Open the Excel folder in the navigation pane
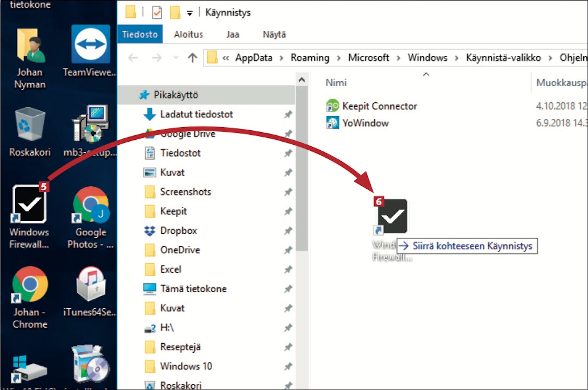The height and width of the screenshot is (390, 588). point(171,270)
